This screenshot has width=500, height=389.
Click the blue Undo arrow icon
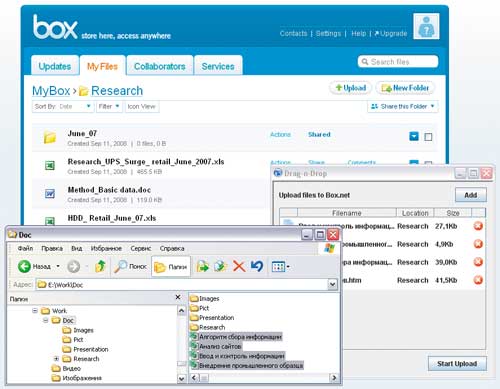(x=257, y=266)
